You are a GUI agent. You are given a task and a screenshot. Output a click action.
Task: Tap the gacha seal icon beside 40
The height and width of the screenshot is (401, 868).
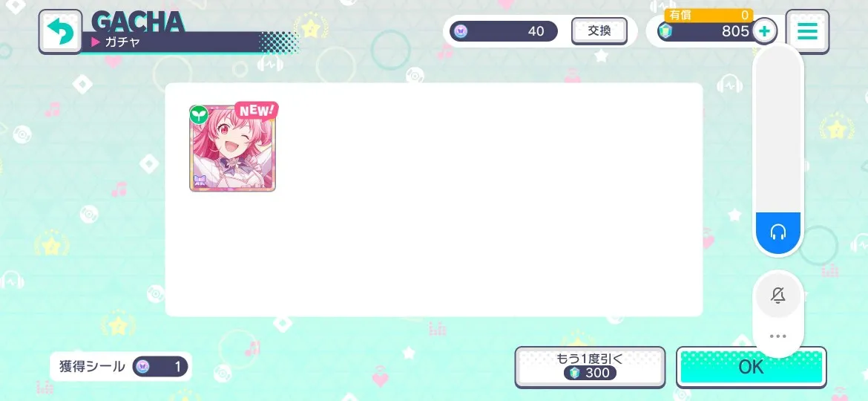461,31
